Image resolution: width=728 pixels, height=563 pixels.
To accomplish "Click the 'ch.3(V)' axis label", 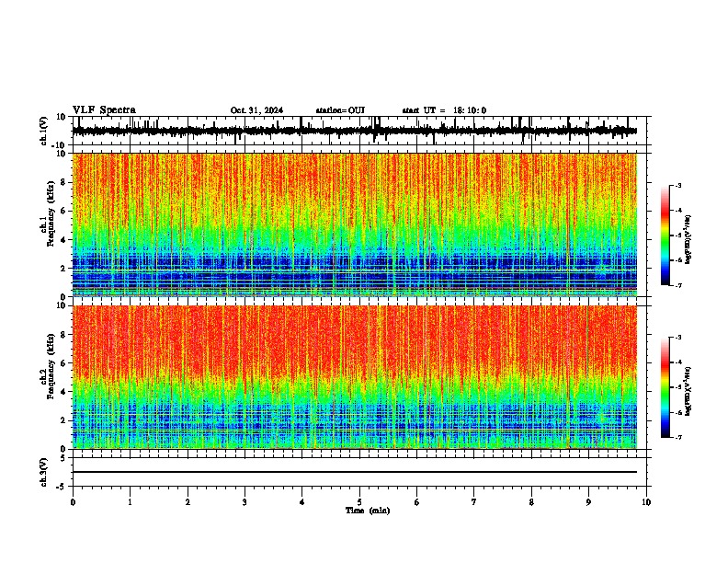I will (x=44, y=472).
